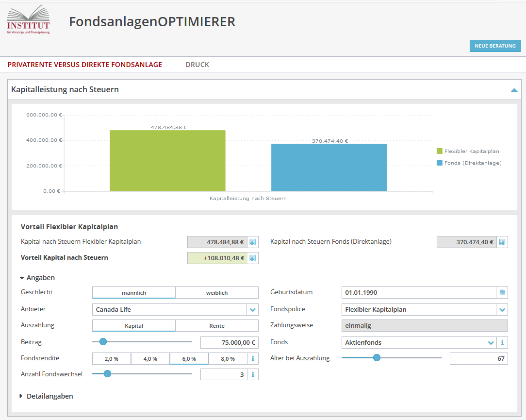Screen dimensions: 526x420
Task: Select the Privatrente versus direkte Fondsanlage tab
Action: [84, 64]
